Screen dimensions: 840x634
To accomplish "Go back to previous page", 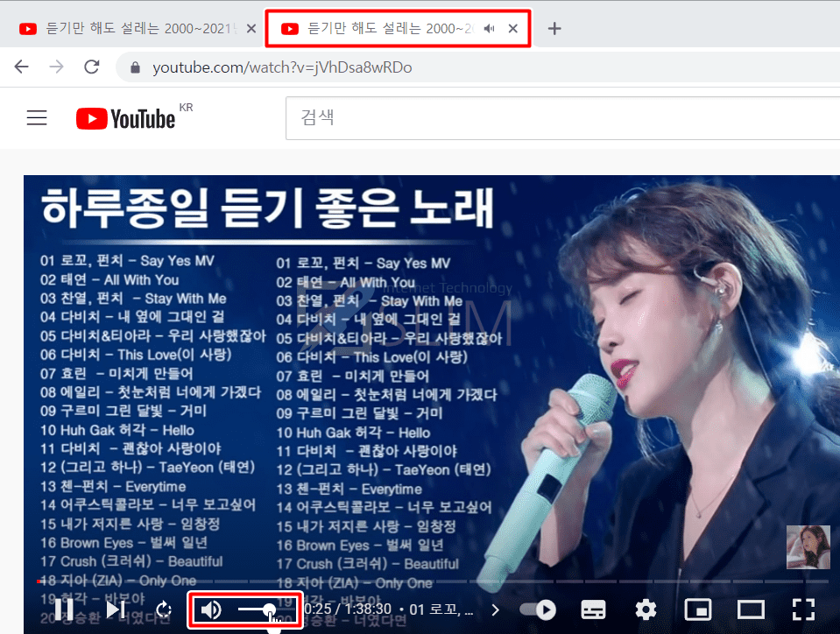I will click(21, 67).
